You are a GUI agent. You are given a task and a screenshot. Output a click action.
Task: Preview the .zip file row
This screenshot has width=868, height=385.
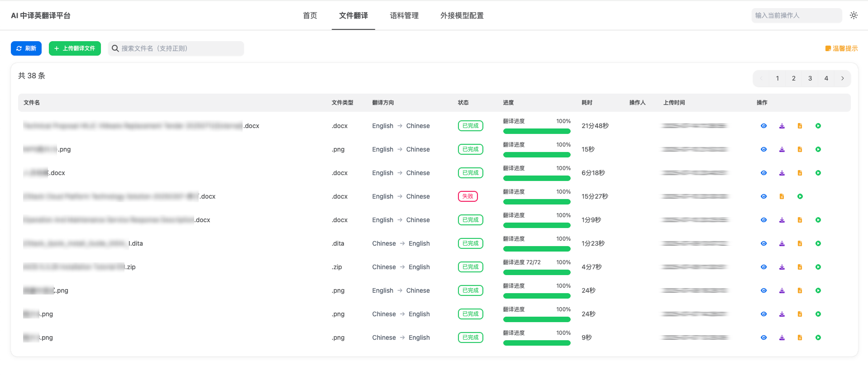click(x=763, y=267)
